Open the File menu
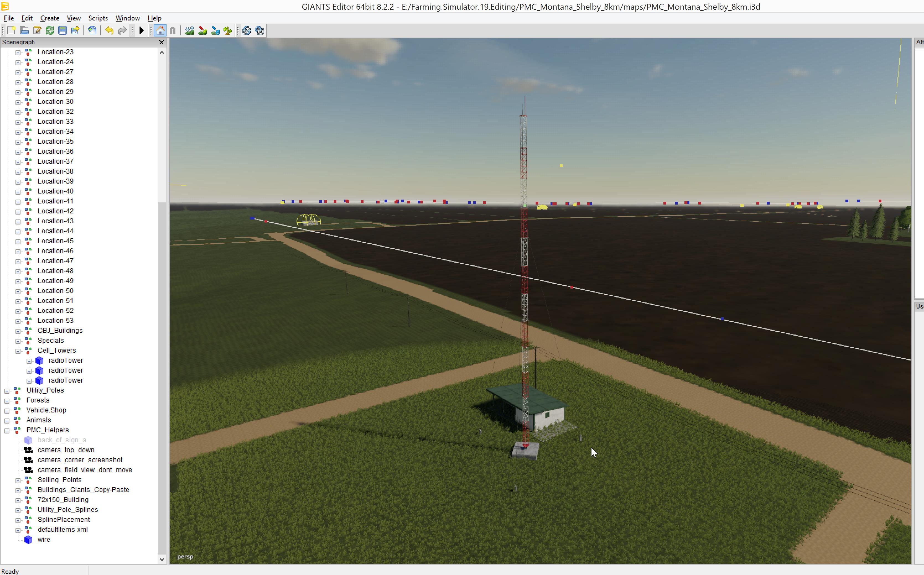The height and width of the screenshot is (575, 924). (x=9, y=18)
